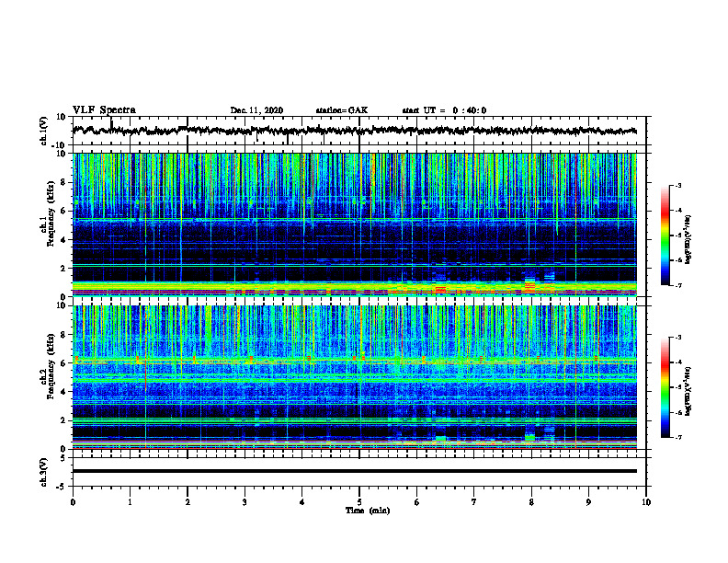Click time-axis tick label "5" at bottom

point(359,502)
